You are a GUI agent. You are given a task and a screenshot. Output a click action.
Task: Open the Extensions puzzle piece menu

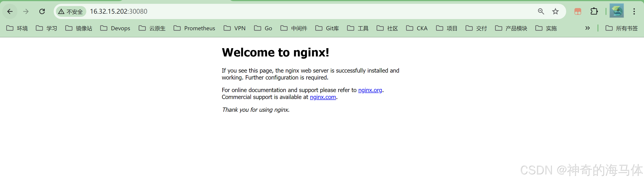pos(594,11)
